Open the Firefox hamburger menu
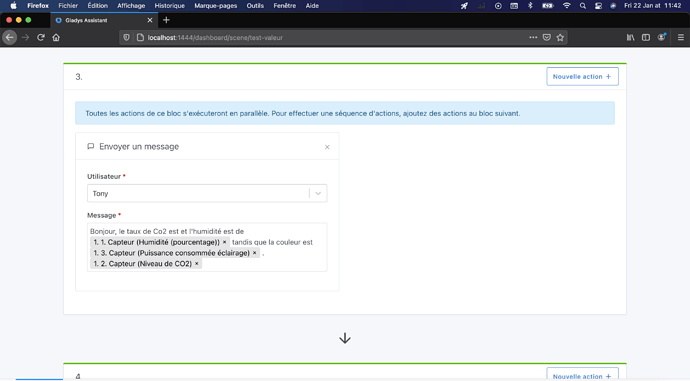The width and height of the screenshot is (690, 381). [681, 37]
